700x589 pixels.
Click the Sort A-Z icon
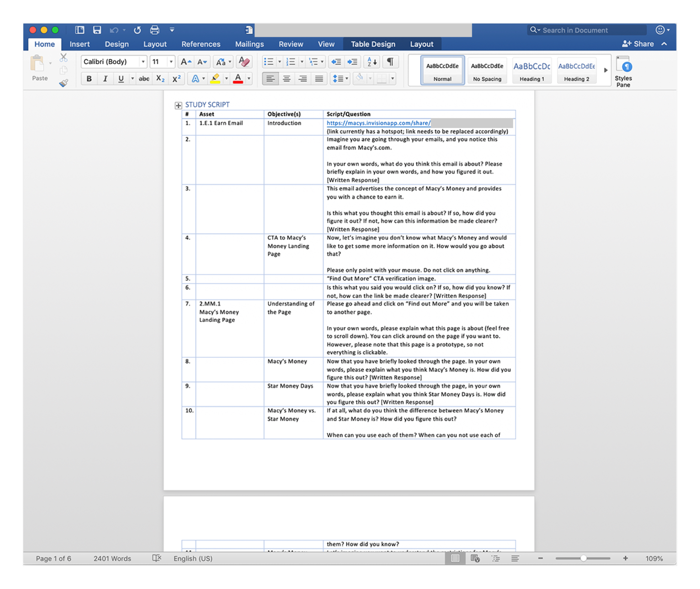point(372,62)
